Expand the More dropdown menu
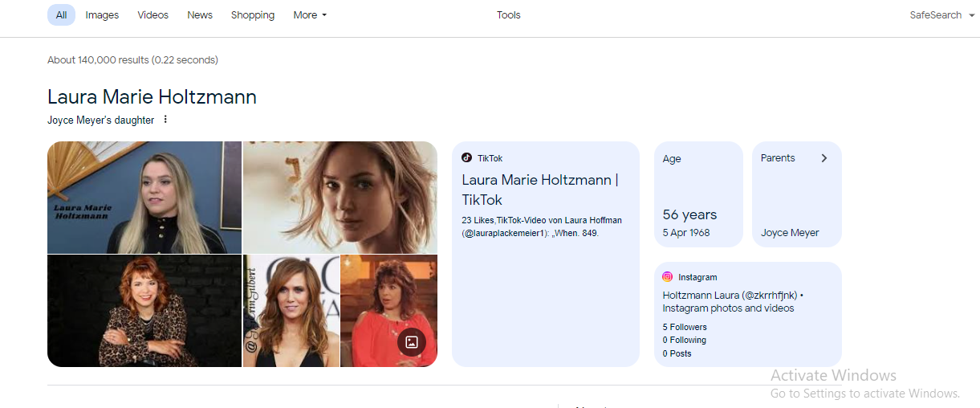980x408 pixels. pos(310,15)
